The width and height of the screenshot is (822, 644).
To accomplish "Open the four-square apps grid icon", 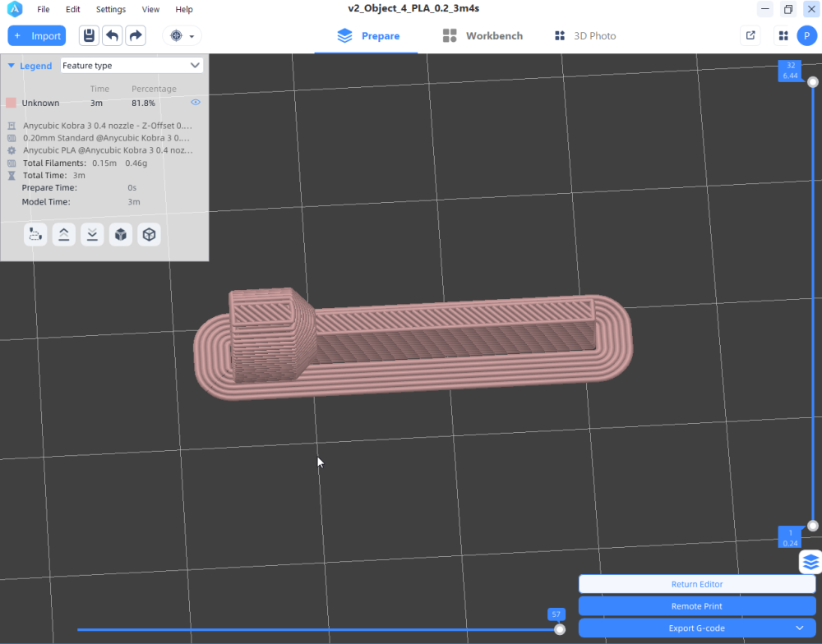I will 783,35.
